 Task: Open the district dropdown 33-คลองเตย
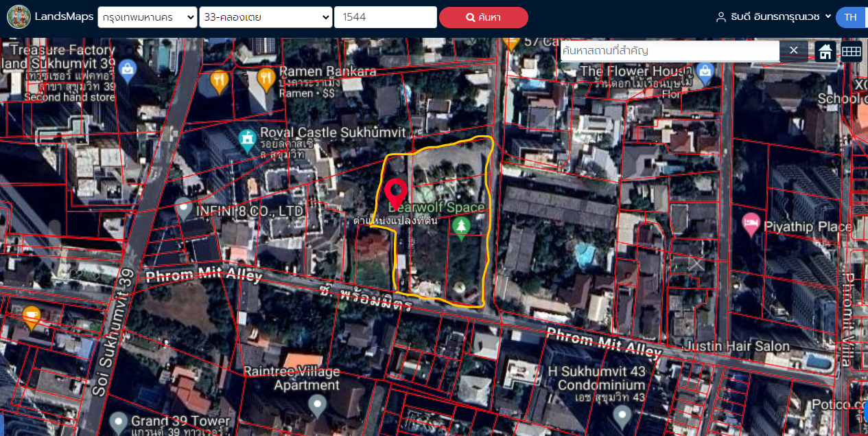tap(266, 17)
